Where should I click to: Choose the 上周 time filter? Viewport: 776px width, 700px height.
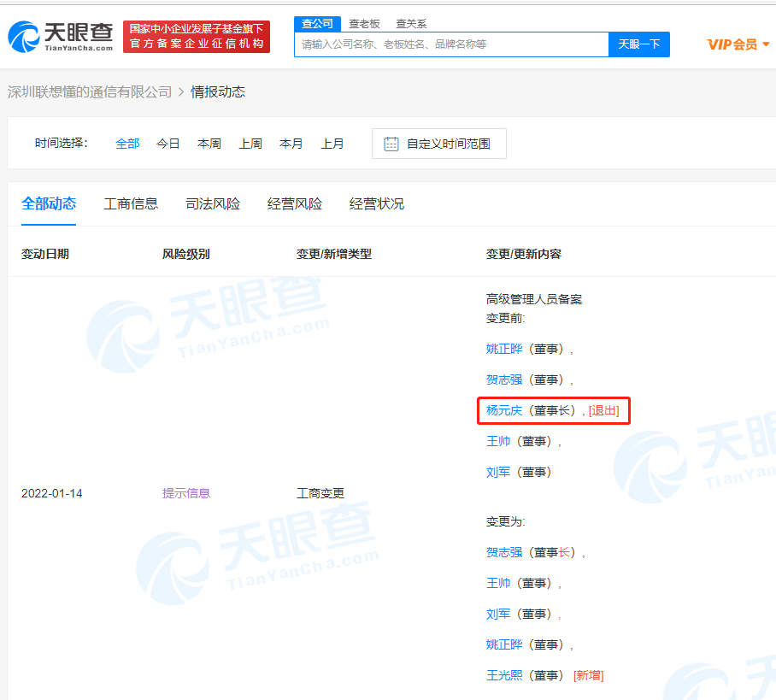(x=250, y=144)
